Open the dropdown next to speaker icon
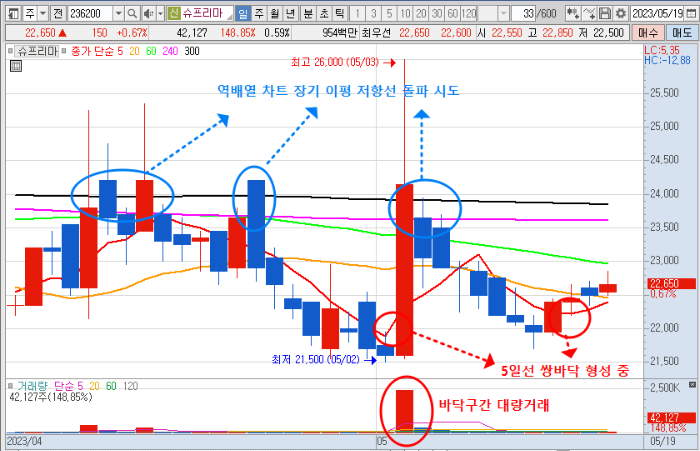This screenshot has width=700, height=451. 160,14
